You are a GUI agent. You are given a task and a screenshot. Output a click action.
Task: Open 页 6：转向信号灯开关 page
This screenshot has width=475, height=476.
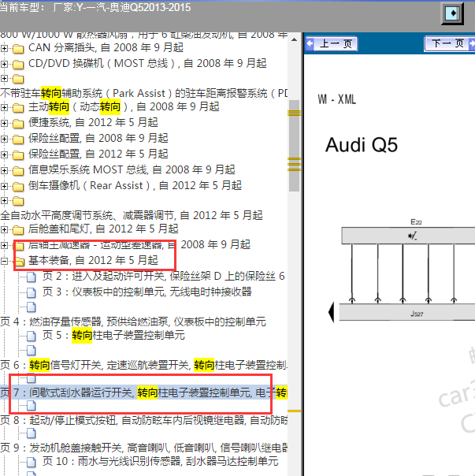tap(143, 365)
